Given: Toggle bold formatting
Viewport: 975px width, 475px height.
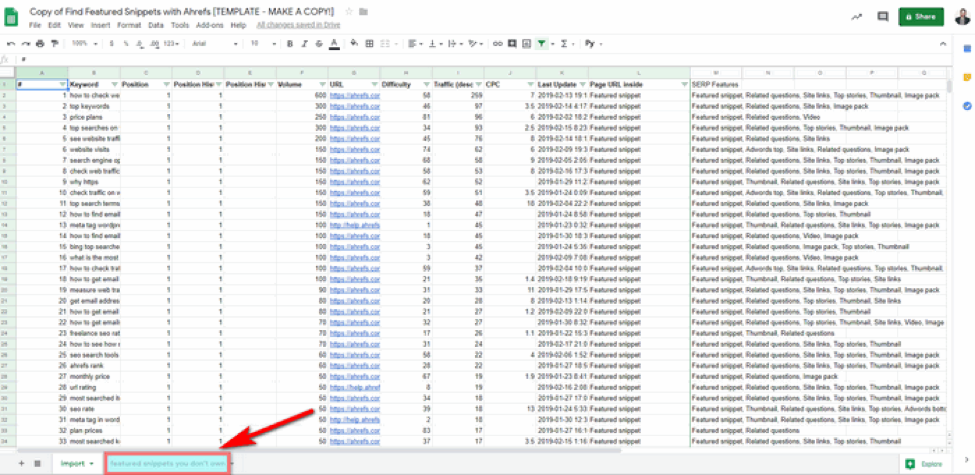Looking at the screenshot, I should click(x=290, y=44).
